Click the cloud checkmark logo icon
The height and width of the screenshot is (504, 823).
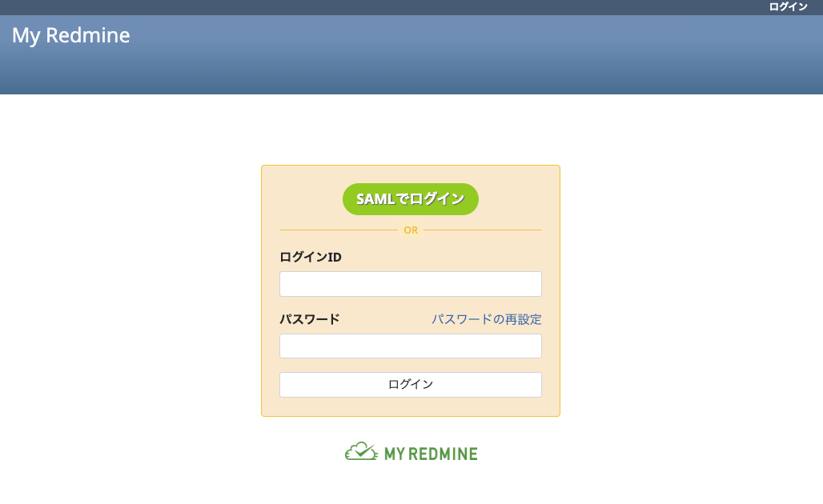360,452
